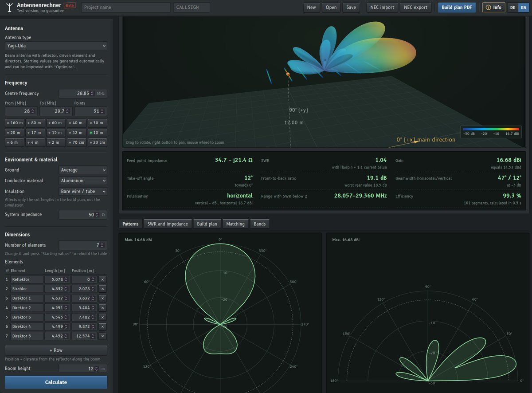The width and height of the screenshot is (532, 393).
Task: Open the SWR and impedance tab
Action: tap(168, 224)
